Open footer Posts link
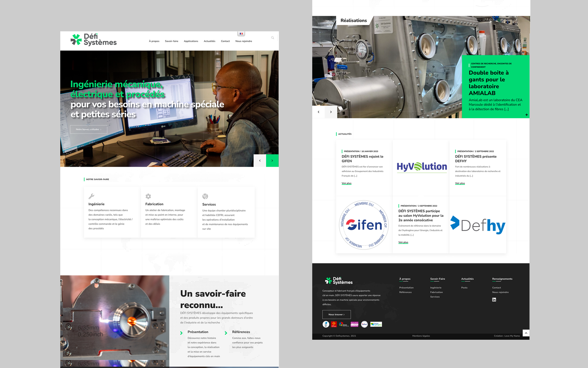 coord(464,288)
